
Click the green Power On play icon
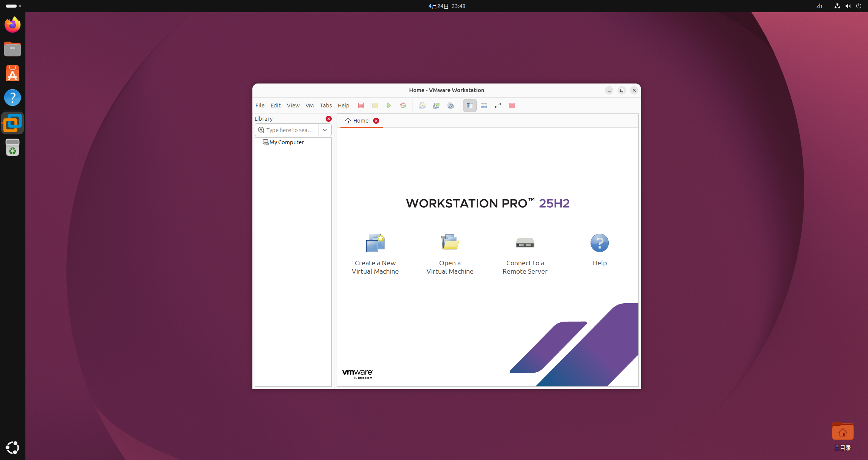coord(389,106)
